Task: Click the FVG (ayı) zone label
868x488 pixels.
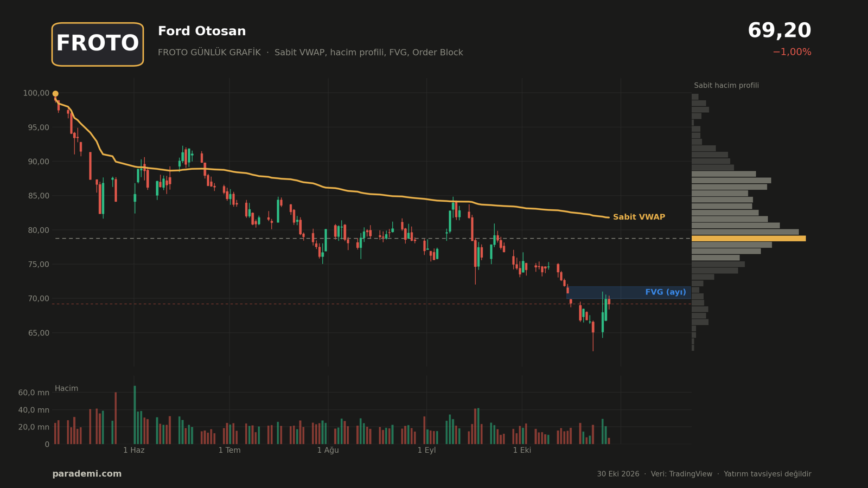Action: [x=665, y=292]
